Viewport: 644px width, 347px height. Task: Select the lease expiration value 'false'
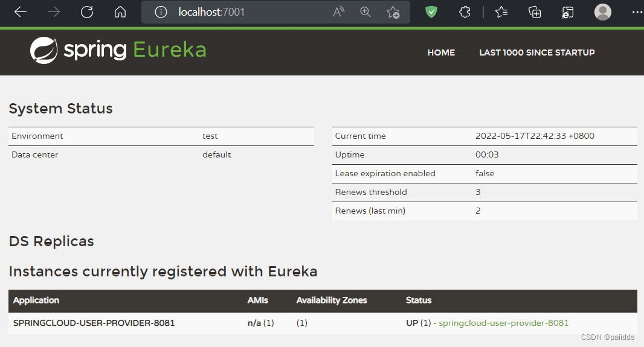pos(485,174)
